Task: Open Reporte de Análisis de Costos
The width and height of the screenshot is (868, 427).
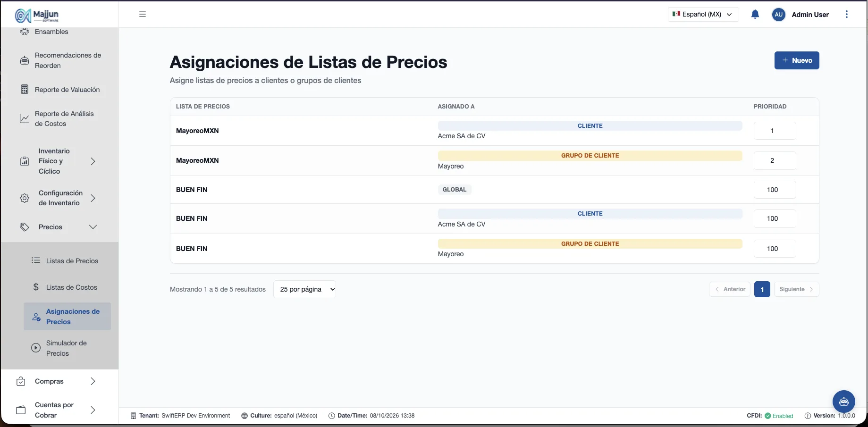Action: tap(64, 118)
